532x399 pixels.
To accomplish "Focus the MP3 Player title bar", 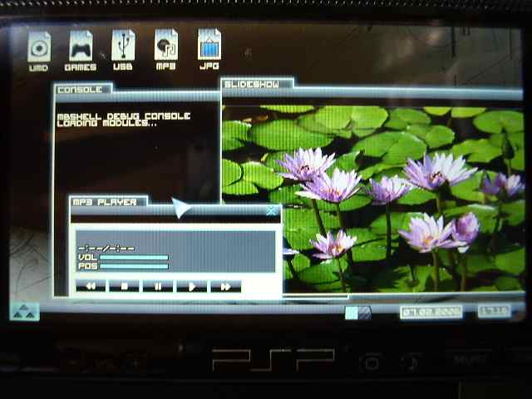I will point(108,202).
